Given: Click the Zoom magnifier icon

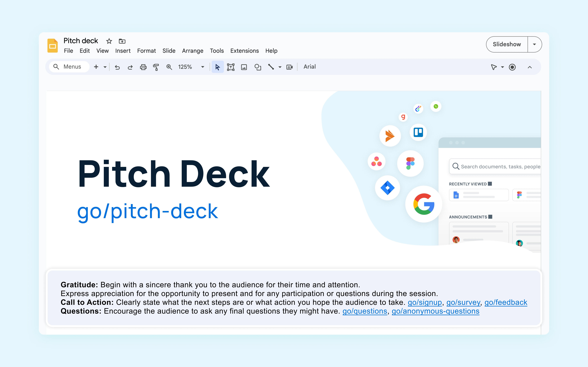Looking at the screenshot, I should (169, 67).
